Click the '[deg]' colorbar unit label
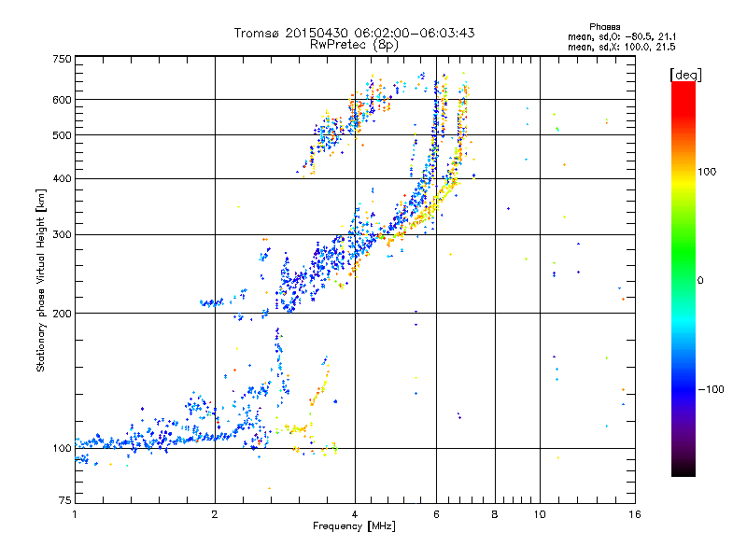Image resolution: width=747 pixels, height=560 pixels. (x=685, y=75)
